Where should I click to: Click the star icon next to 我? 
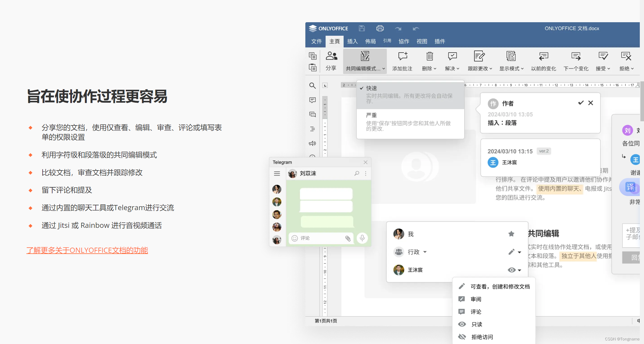pyautogui.click(x=511, y=234)
